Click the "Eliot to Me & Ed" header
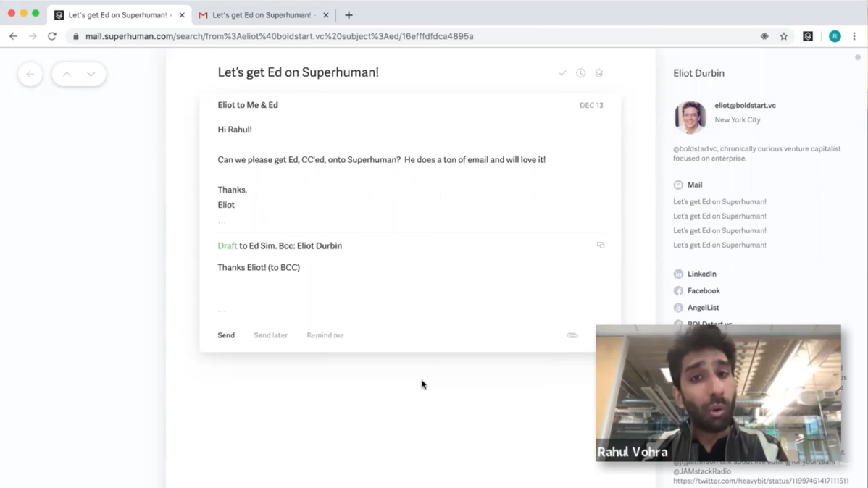868x488 pixels. tap(248, 105)
